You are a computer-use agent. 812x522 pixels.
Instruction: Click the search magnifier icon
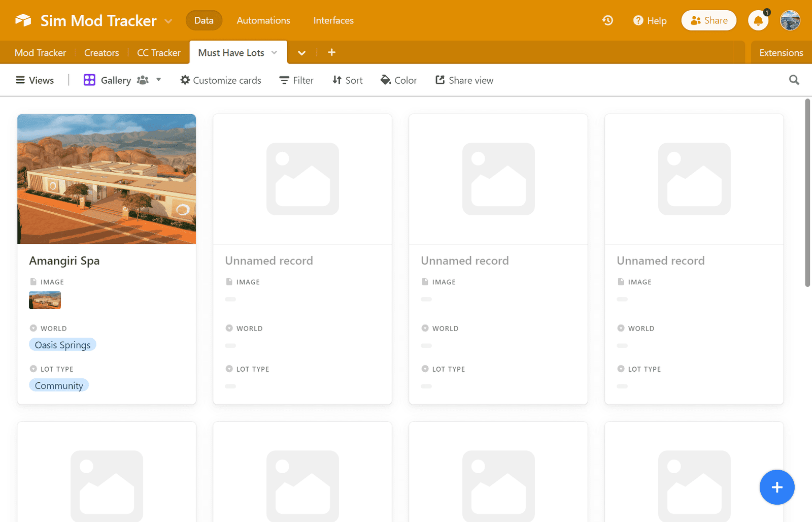[x=794, y=80]
